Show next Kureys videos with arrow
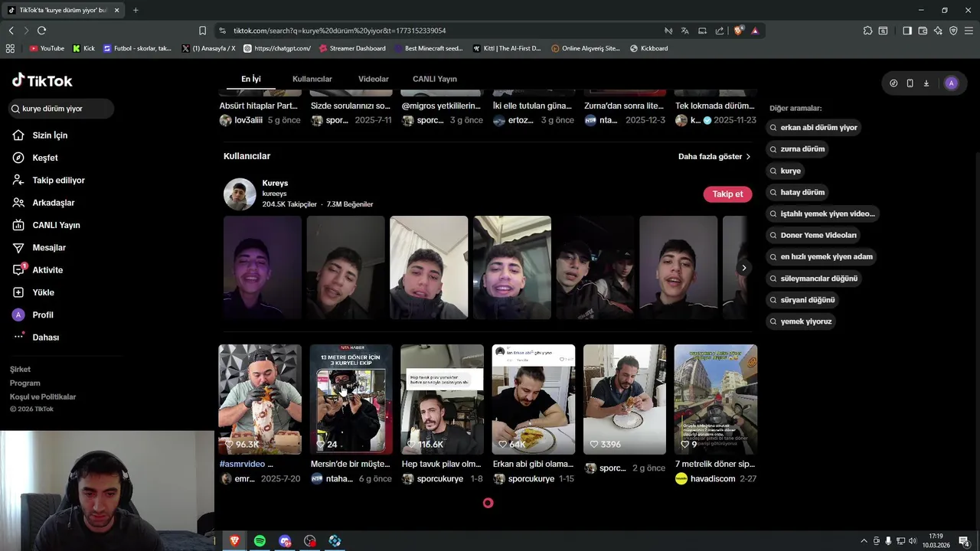Viewport: 980px width, 551px height. coord(743,268)
